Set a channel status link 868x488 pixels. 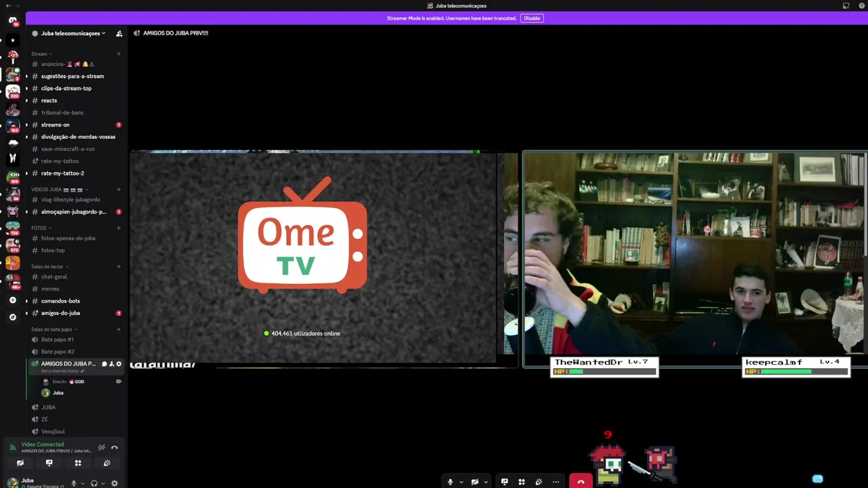coord(62,371)
